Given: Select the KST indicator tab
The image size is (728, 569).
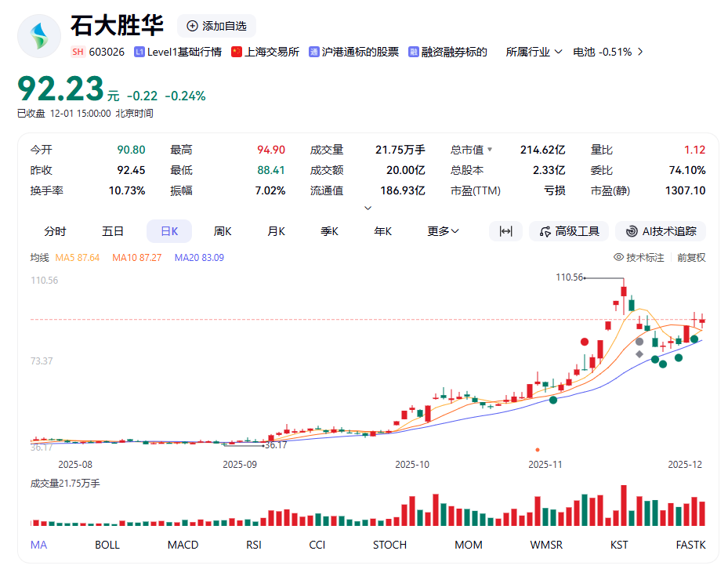Looking at the screenshot, I should tap(619, 545).
